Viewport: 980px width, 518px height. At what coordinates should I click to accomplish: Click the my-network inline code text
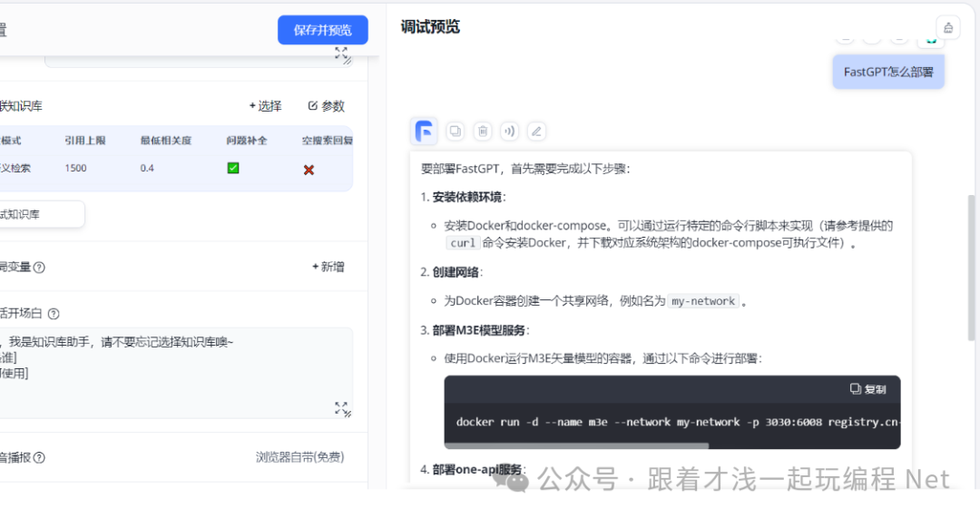(x=703, y=301)
